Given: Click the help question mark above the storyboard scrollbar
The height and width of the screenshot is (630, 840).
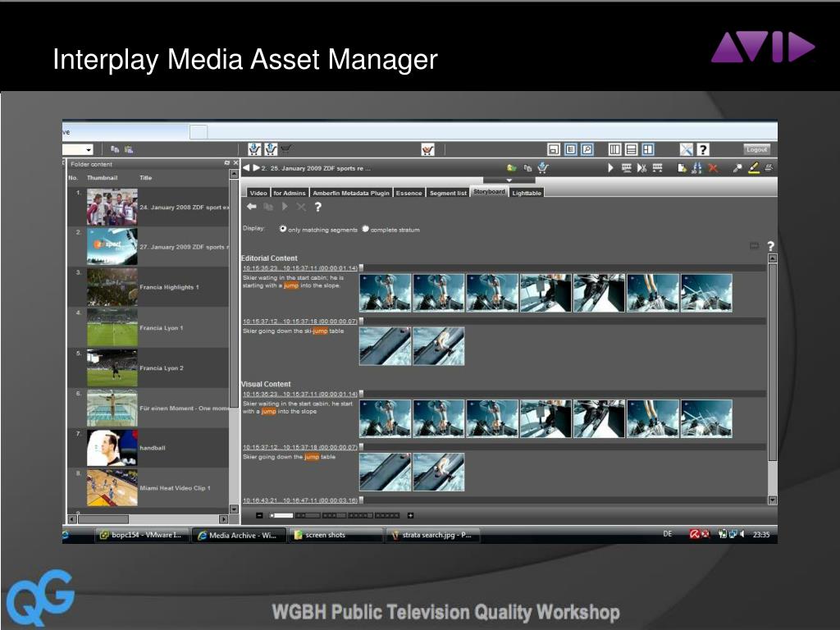Looking at the screenshot, I should 770,246.
